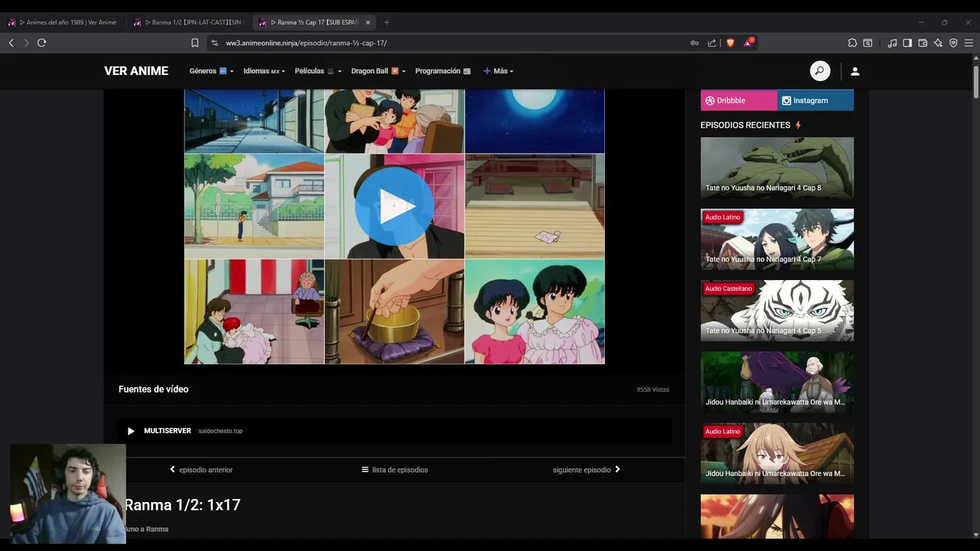Click the Dribbble social button

point(739,100)
